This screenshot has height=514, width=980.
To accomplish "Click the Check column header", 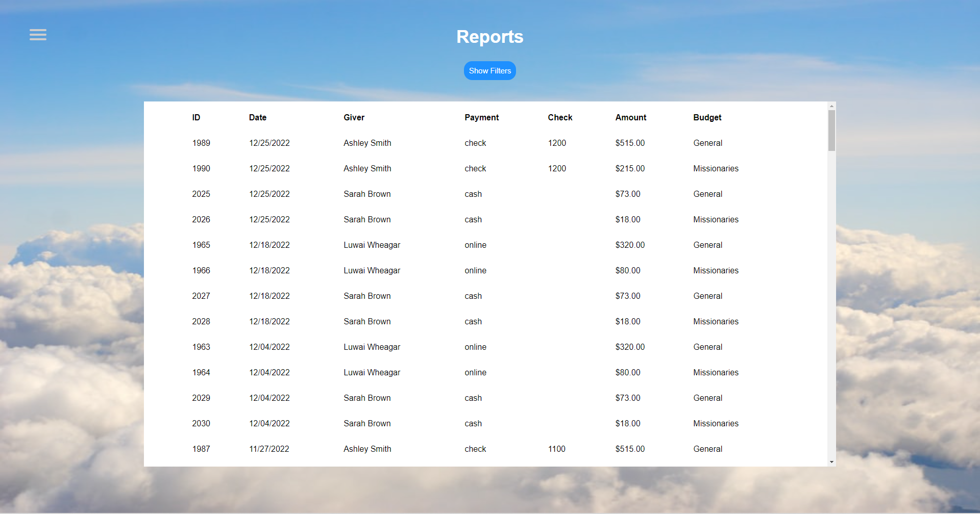I will pos(560,117).
